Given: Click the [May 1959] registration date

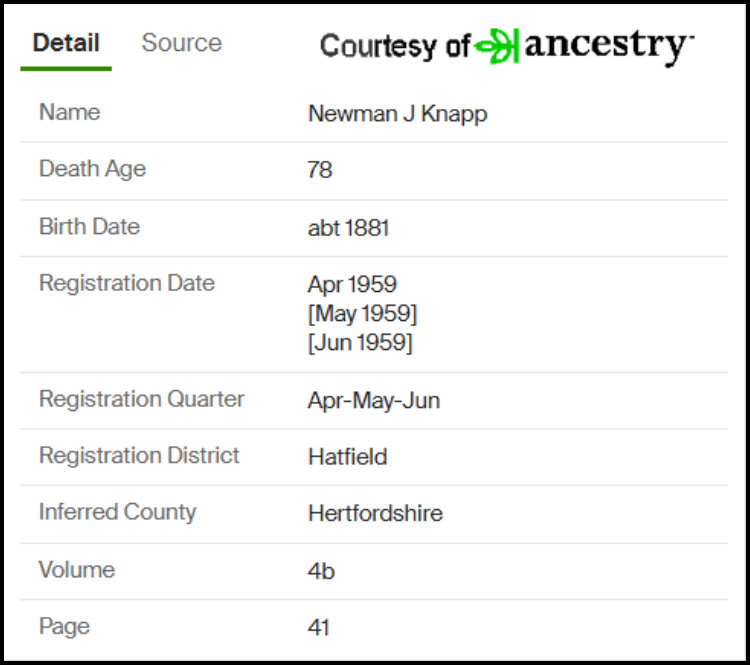Looking at the screenshot, I should click(x=362, y=314).
